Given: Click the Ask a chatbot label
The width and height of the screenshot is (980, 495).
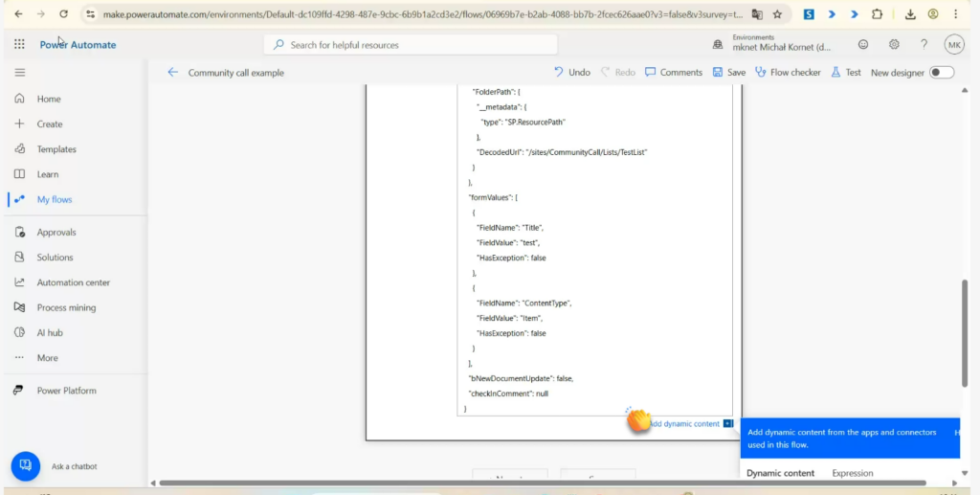Looking at the screenshot, I should pyautogui.click(x=75, y=466).
